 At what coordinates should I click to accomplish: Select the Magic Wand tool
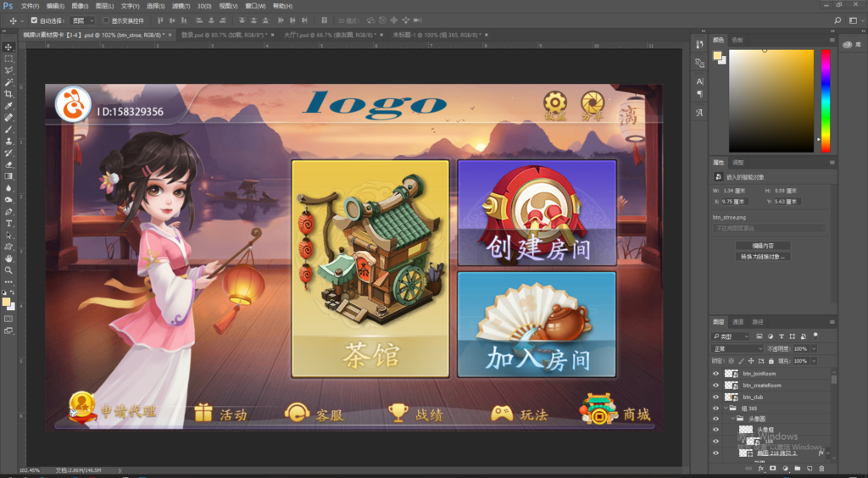pyautogui.click(x=8, y=82)
